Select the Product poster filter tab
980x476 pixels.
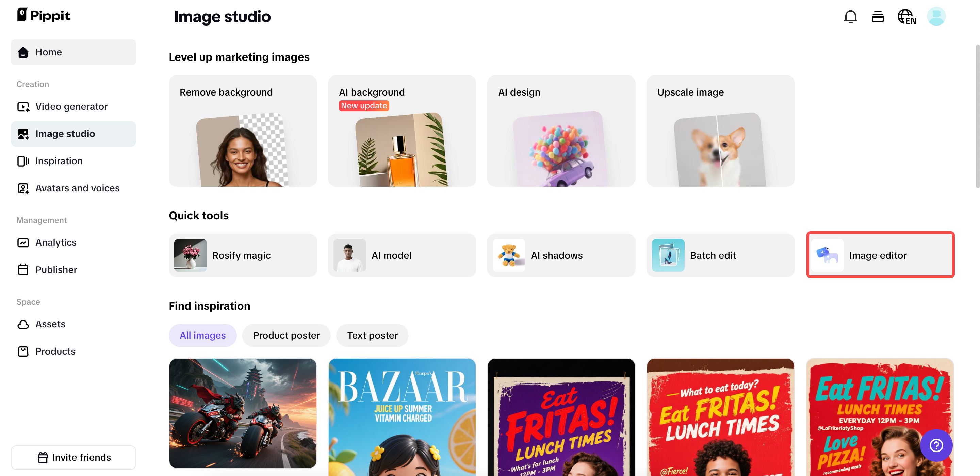point(286,335)
